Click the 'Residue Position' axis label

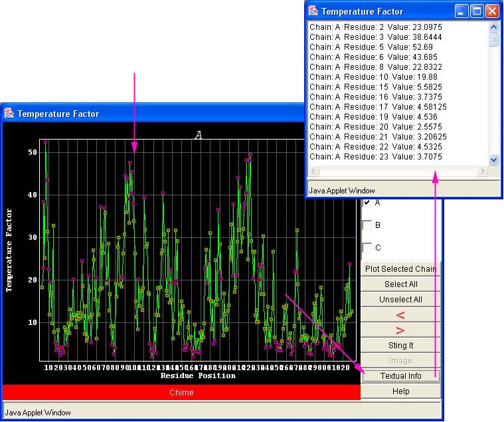198,375
